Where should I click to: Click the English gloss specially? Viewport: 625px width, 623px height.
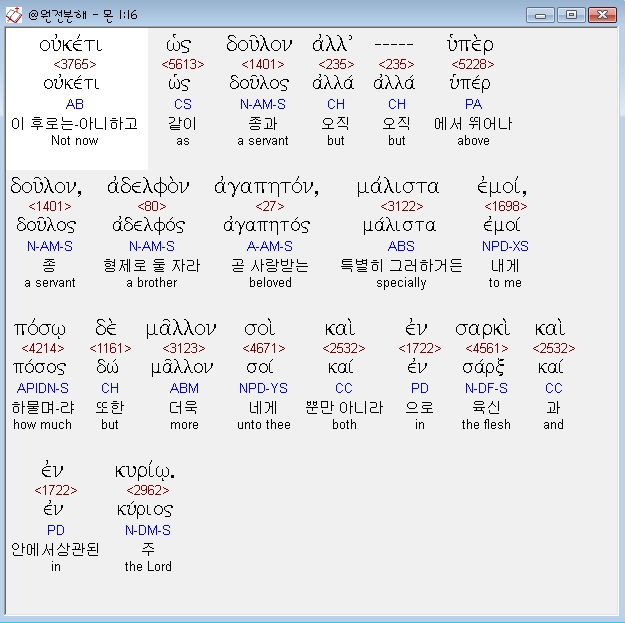click(401, 283)
